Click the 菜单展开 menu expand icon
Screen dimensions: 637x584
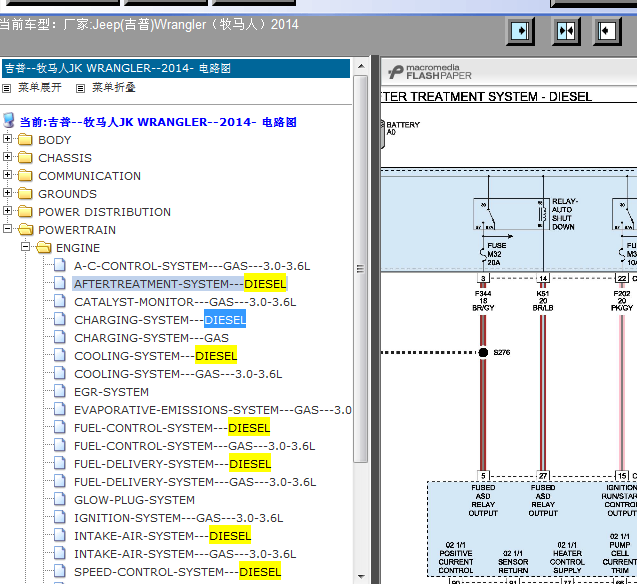click(6, 88)
